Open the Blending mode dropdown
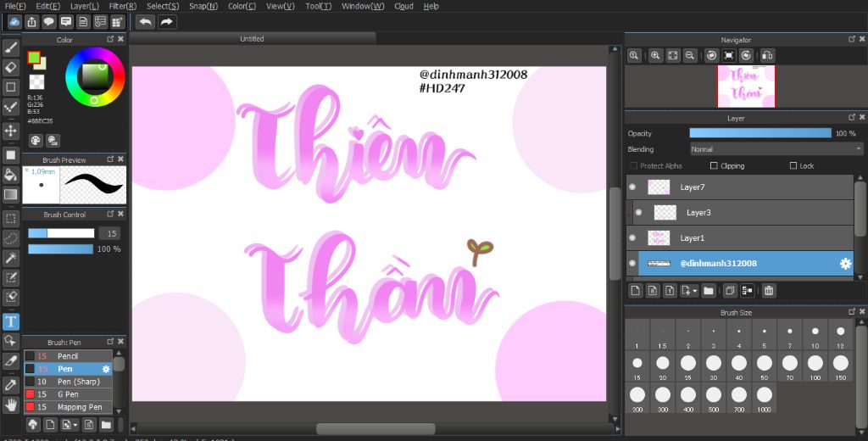The width and height of the screenshot is (868, 441). pyautogui.click(x=776, y=149)
